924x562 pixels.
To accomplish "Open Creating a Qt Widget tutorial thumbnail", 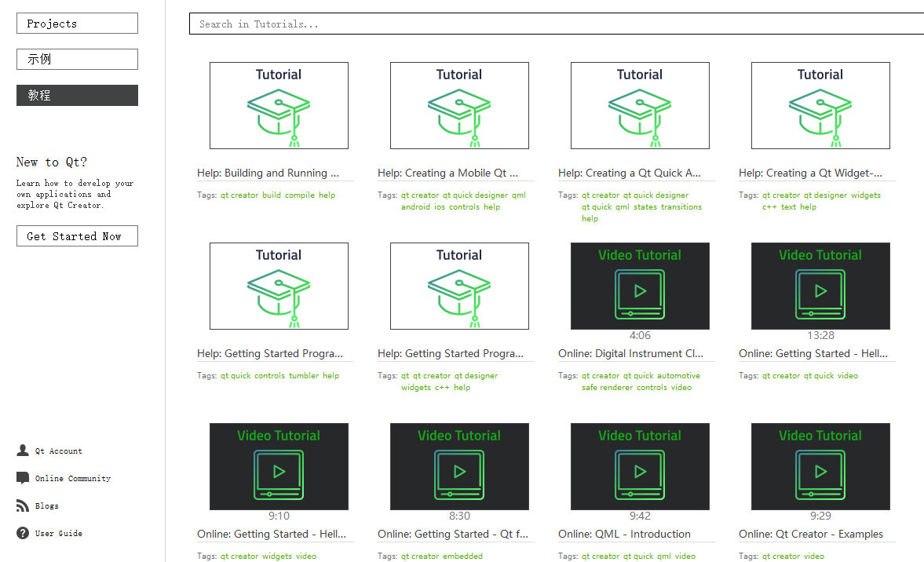I will coord(821,105).
